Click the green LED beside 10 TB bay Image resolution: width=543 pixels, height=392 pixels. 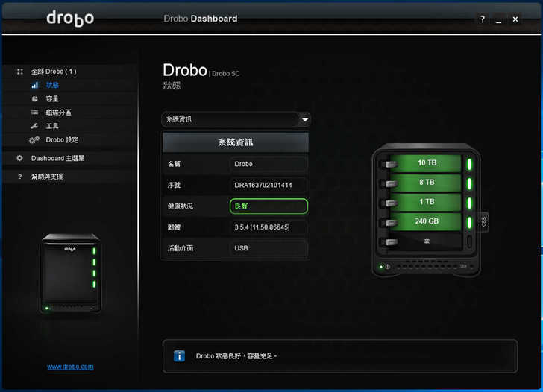point(470,164)
